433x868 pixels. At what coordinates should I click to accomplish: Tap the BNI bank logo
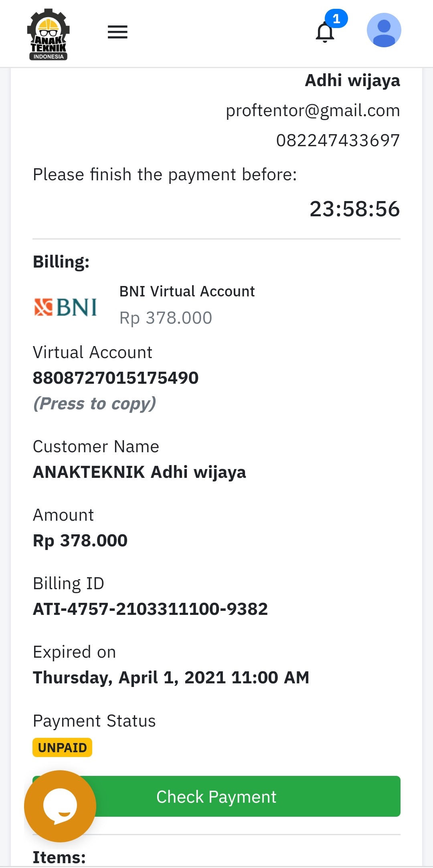[x=66, y=307]
